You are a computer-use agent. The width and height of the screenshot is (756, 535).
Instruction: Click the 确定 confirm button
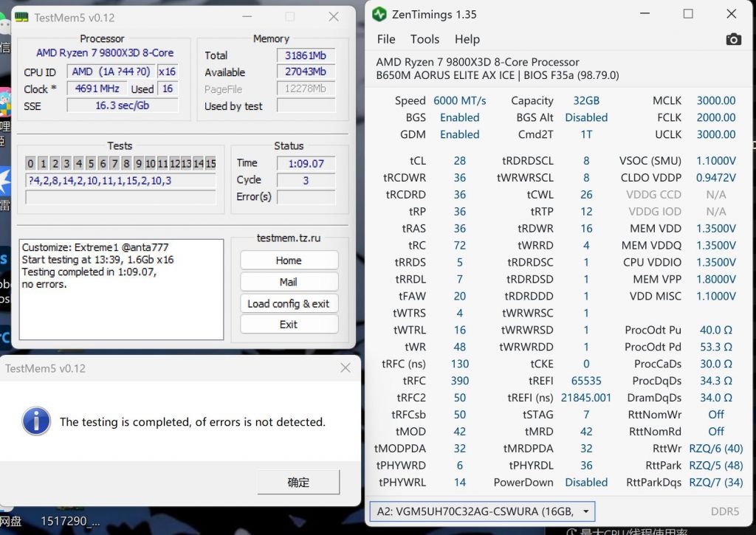(x=298, y=482)
